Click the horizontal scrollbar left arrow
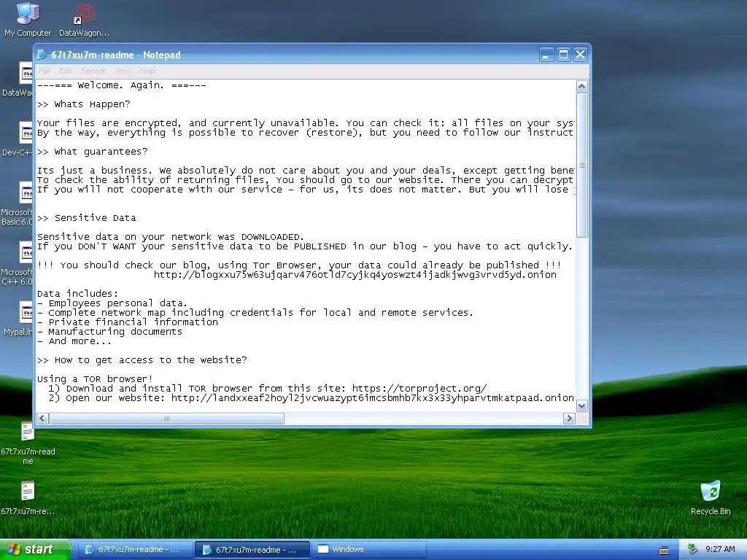The height and width of the screenshot is (560, 747). pos(42,419)
